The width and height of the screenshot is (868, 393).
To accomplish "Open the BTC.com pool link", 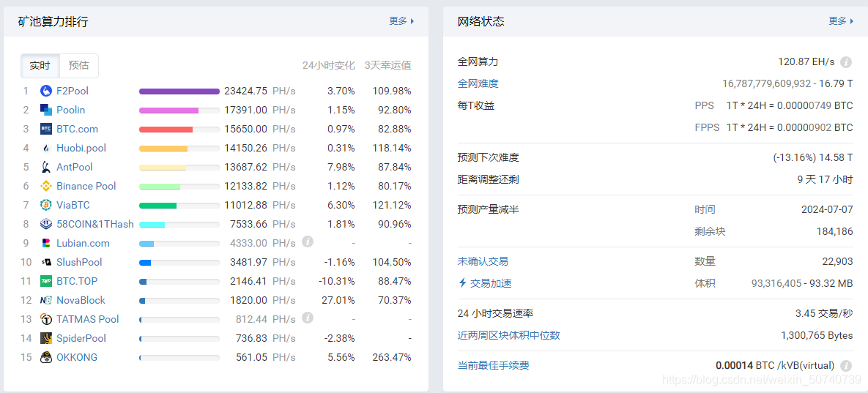I will (77, 129).
